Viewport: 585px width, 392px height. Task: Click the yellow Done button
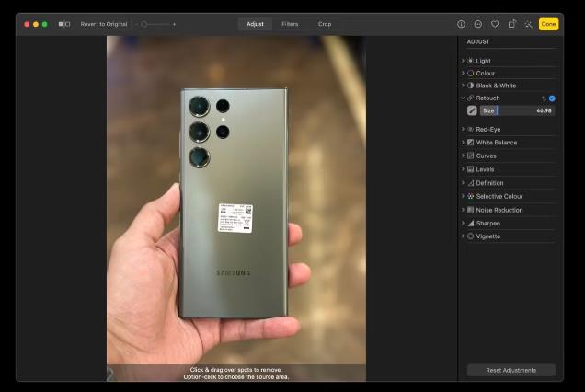(548, 24)
